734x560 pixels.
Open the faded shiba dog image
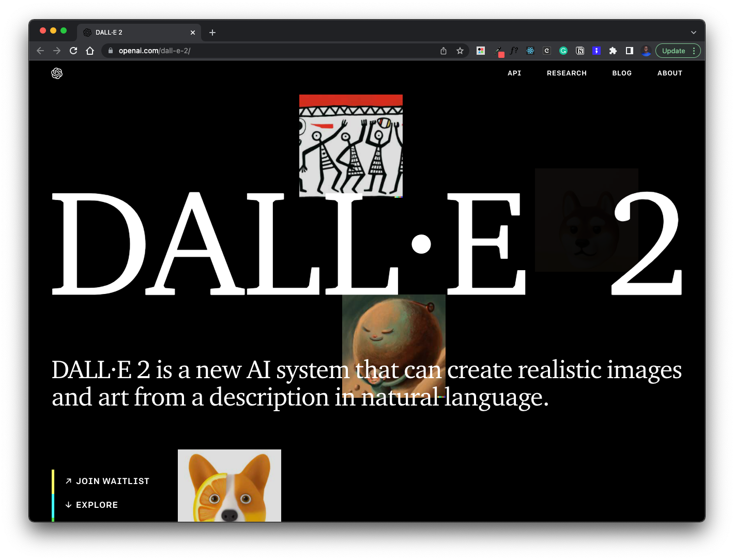pos(587,220)
